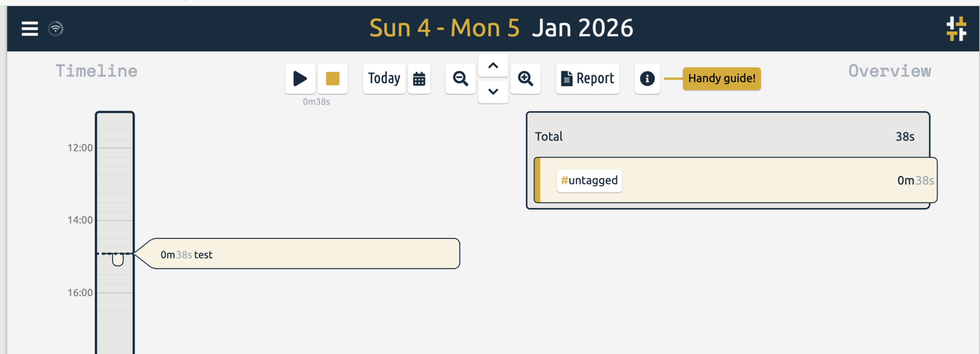The height and width of the screenshot is (354, 980).
Task: Open the Report dialog
Action: [587, 79]
